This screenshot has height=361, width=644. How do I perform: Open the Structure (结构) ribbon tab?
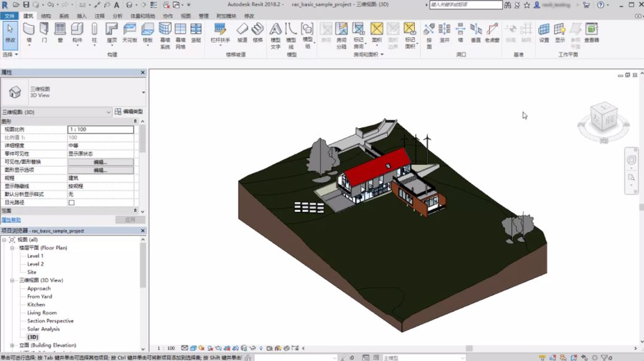tap(46, 16)
